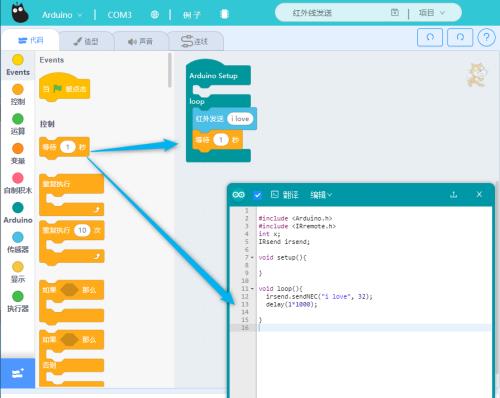
Task: Select the 执行器 actuators category
Action: pyautogui.click(x=18, y=302)
